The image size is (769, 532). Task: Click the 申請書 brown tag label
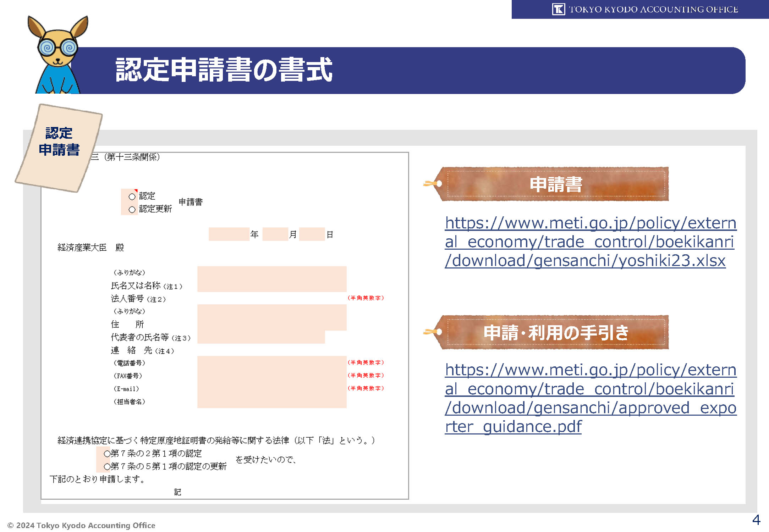555,184
